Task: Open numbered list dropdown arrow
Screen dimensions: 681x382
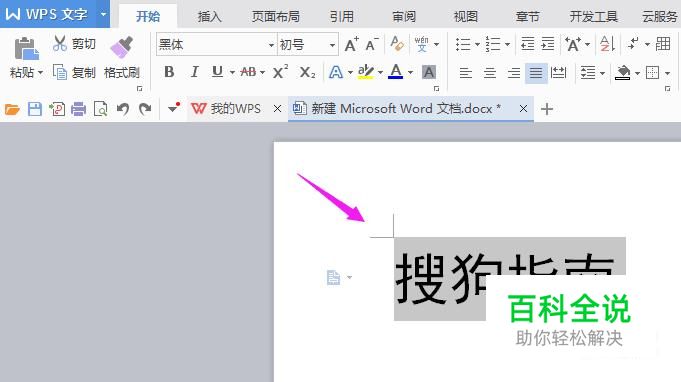Action: 507,44
